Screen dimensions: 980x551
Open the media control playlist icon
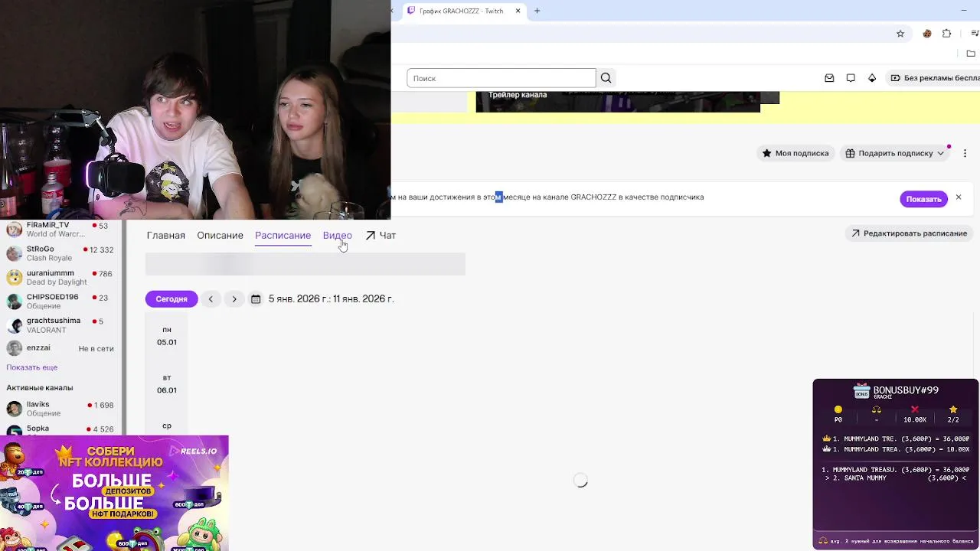pyautogui.click(x=975, y=34)
